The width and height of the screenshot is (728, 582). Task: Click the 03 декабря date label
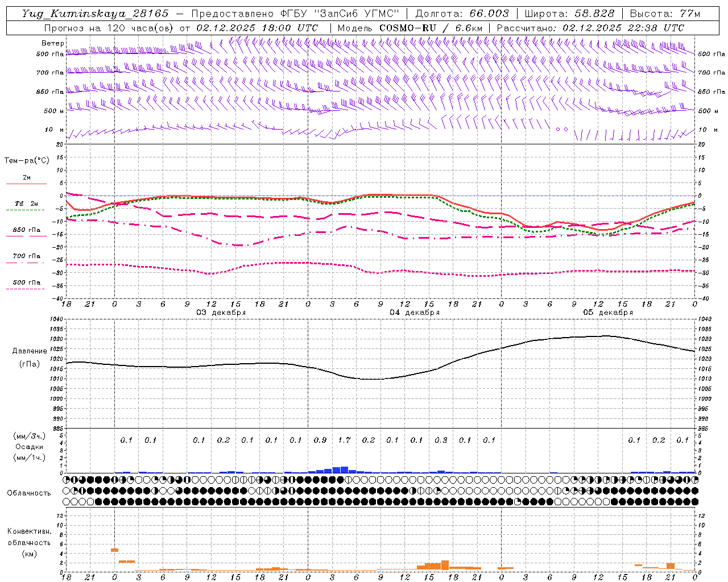click(221, 313)
